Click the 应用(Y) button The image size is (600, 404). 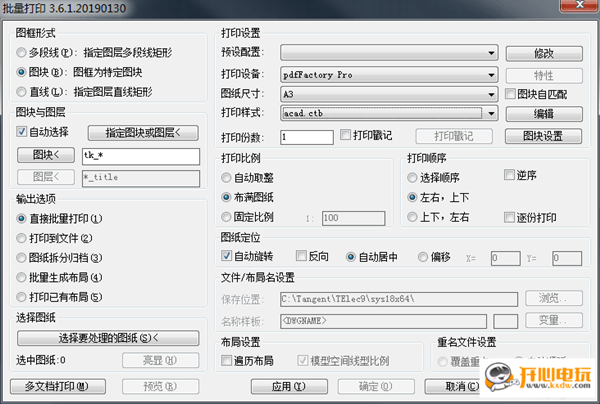coord(289,386)
